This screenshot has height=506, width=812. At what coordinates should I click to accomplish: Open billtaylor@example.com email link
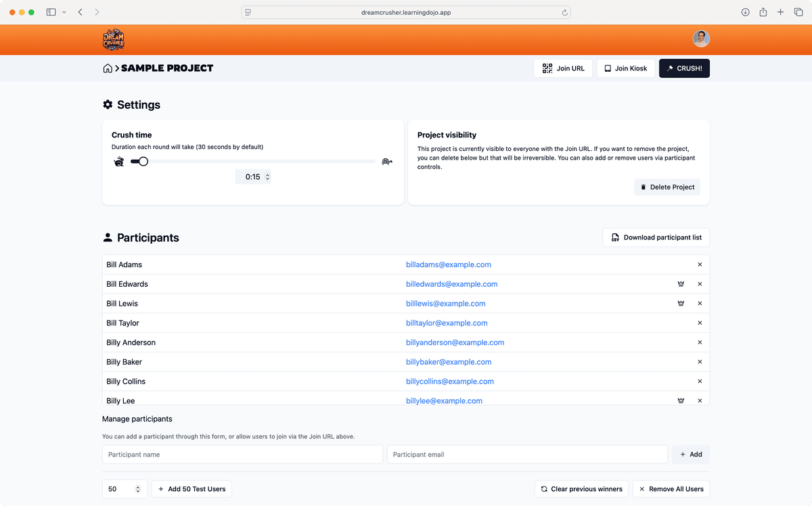pyautogui.click(x=447, y=323)
